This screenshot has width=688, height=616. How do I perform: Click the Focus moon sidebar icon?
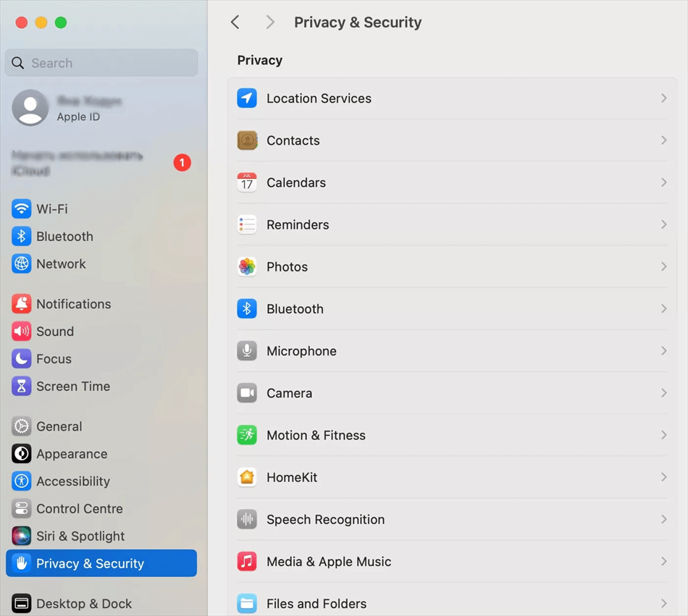pyautogui.click(x=22, y=358)
